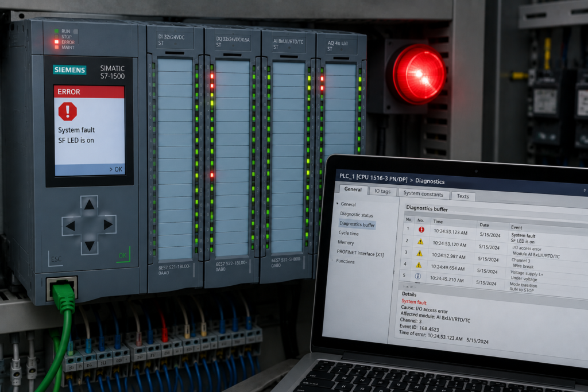Viewport: 588px width, 392px height.
Task: Switch to the Texts tab
Action: point(463,196)
